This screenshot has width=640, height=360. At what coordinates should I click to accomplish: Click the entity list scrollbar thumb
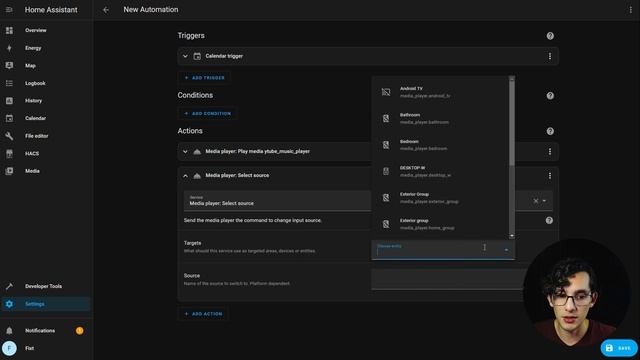(512, 122)
